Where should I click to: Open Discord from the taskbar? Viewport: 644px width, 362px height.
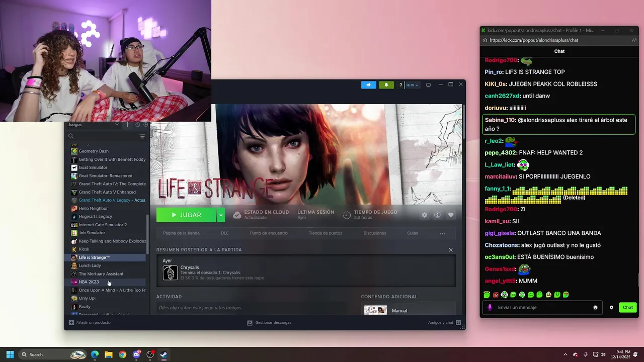[x=136, y=354]
